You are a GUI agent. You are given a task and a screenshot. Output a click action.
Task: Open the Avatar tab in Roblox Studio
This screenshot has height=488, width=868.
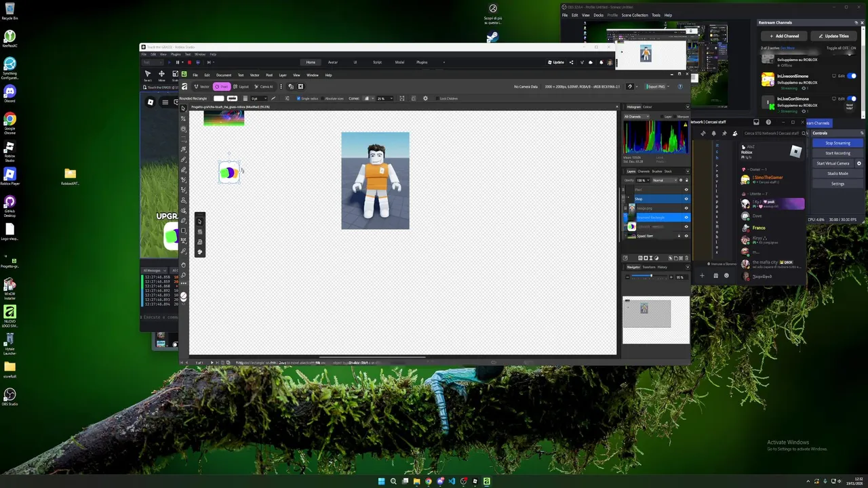point(333,62)
